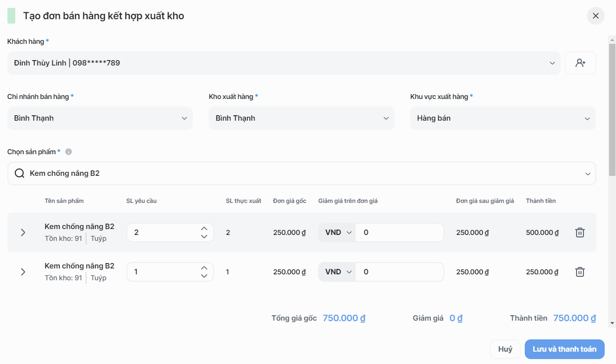Click the add new customer icon

click(580, 63)
